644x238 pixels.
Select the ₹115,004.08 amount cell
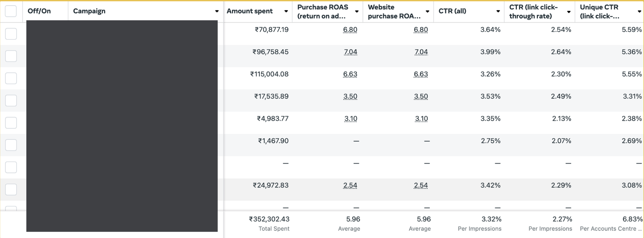(x=269, y=74)
